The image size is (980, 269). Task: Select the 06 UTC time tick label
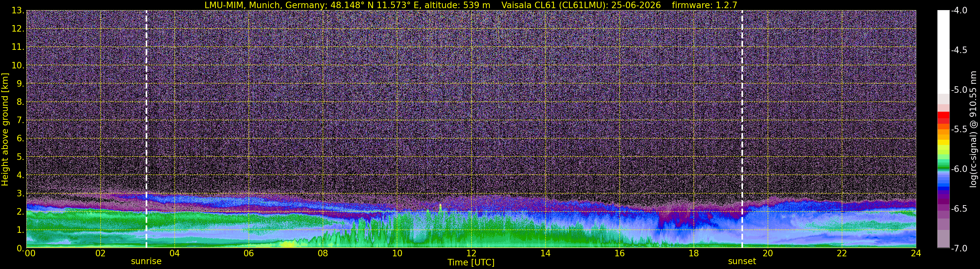click(x=248, y=253)
